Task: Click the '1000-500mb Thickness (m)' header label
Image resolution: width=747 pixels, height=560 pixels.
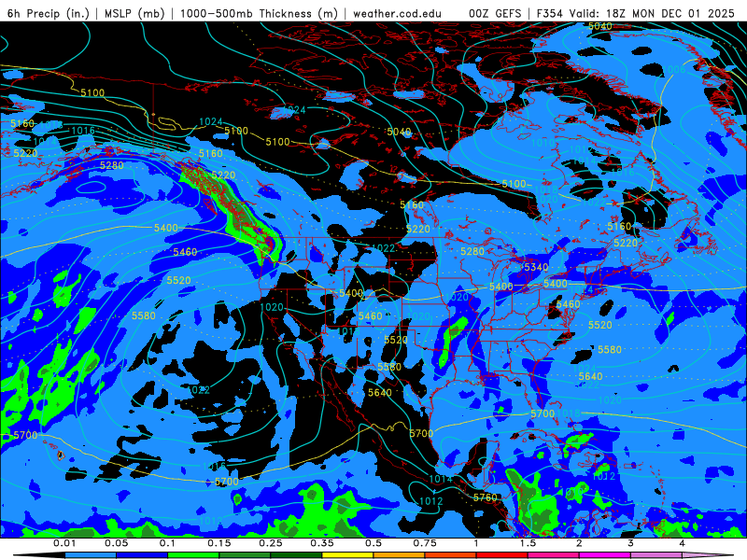Action: [x=259, y=13]
